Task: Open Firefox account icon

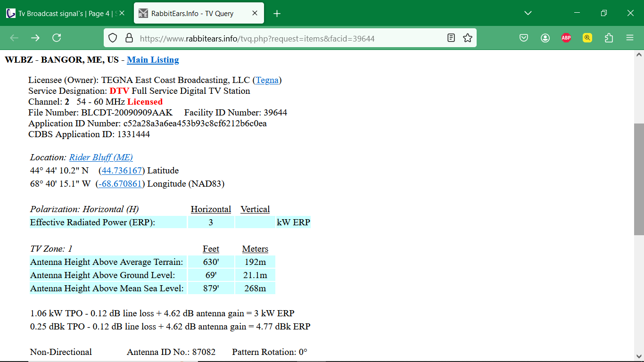Action: [545, 38]
